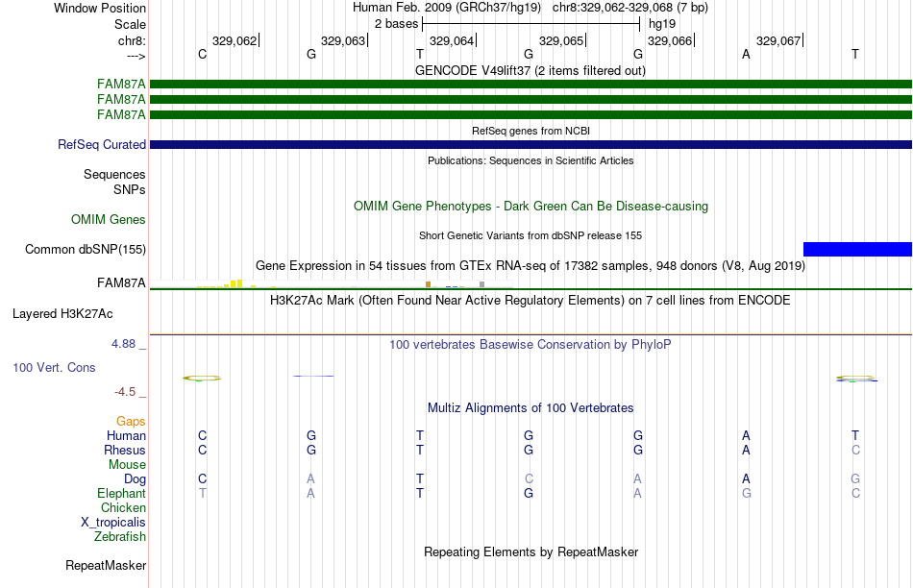Screen dimensions: 913x588
Task: Click the 100 Vert. Cons label
Action: 54,367
